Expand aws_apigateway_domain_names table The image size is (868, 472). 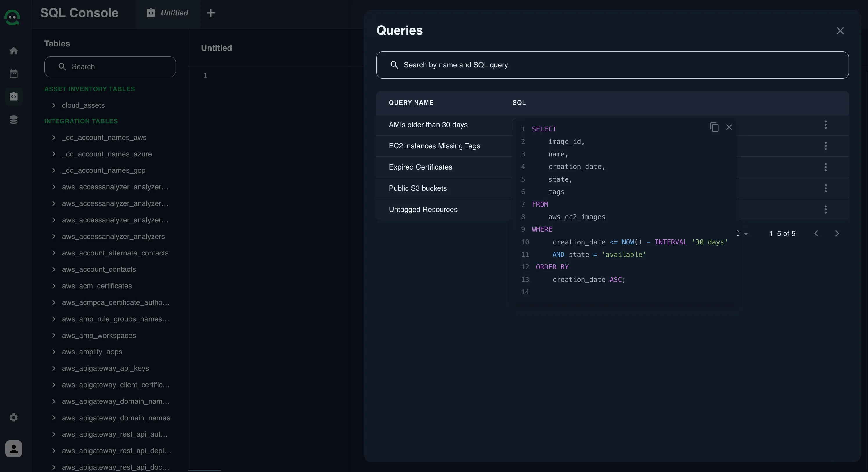point(54,418)
